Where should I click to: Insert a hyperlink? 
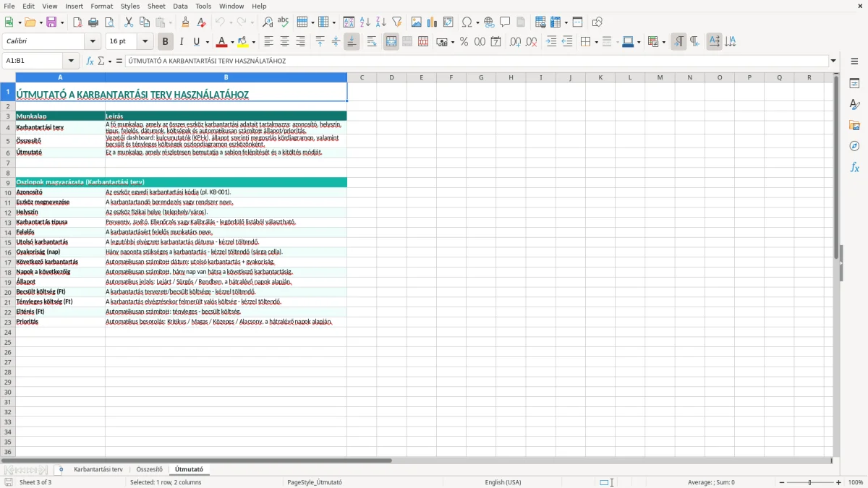pyautogui.click(x=489, y=22)
